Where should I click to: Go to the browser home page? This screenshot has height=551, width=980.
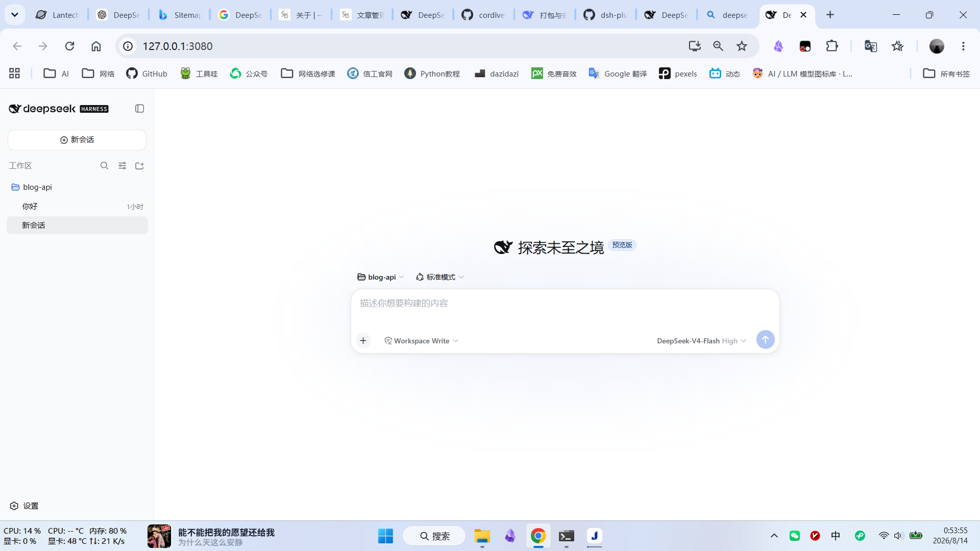tap(96, 46)
